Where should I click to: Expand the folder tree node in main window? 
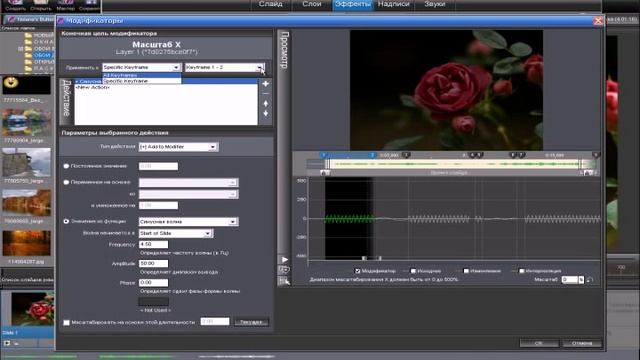point(20,49)
